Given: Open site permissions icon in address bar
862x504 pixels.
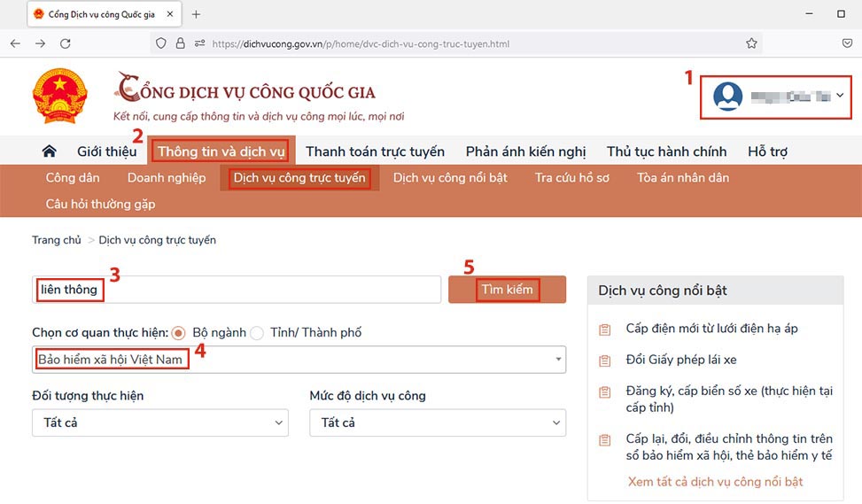Looking at the screenshot, I should click(x=199, y=43).
